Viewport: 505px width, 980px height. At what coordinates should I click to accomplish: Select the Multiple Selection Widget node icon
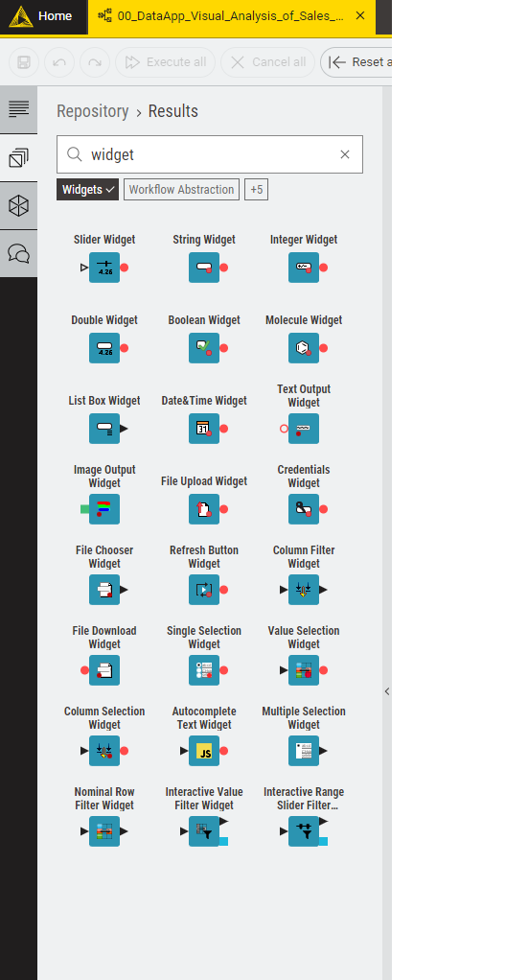(304, 751)
